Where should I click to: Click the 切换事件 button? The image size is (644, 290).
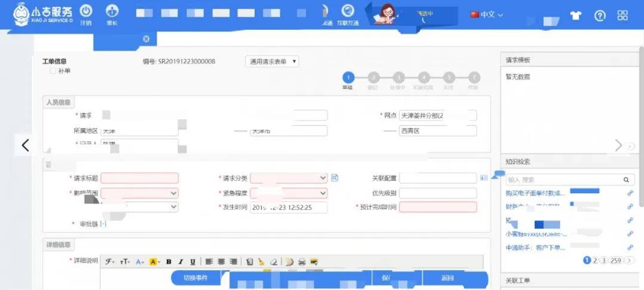196,278
